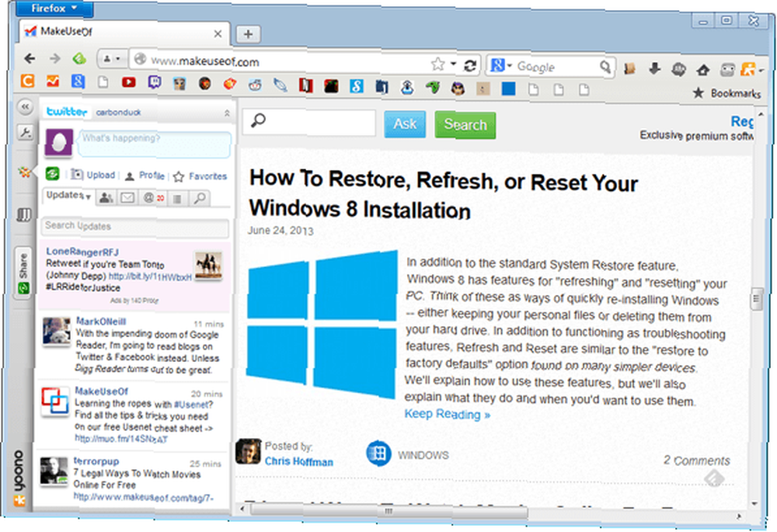Bookmark this page with the star icon
777x532 pixels.
(x=437, y=64)
